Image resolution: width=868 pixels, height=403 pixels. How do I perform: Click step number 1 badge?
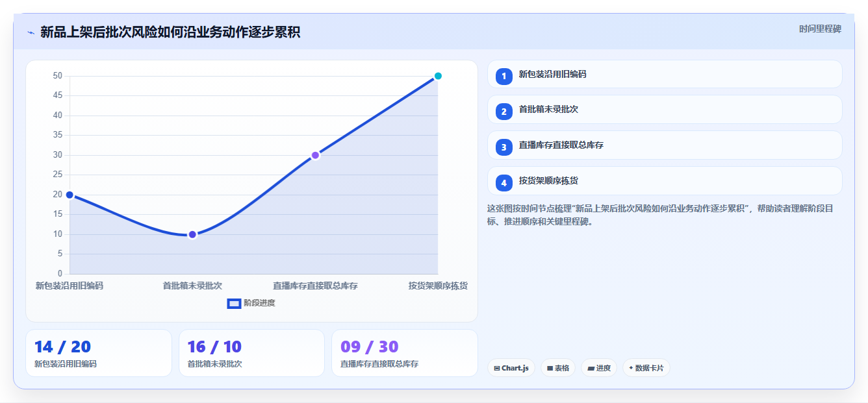coord(504,77)
